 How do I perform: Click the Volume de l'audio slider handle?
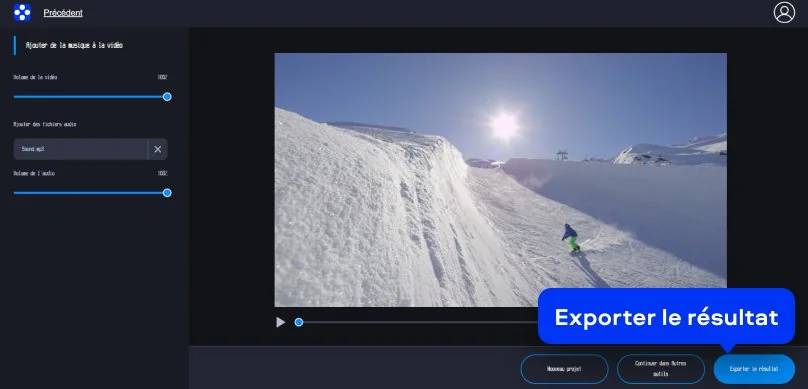[x=167, y=193]
